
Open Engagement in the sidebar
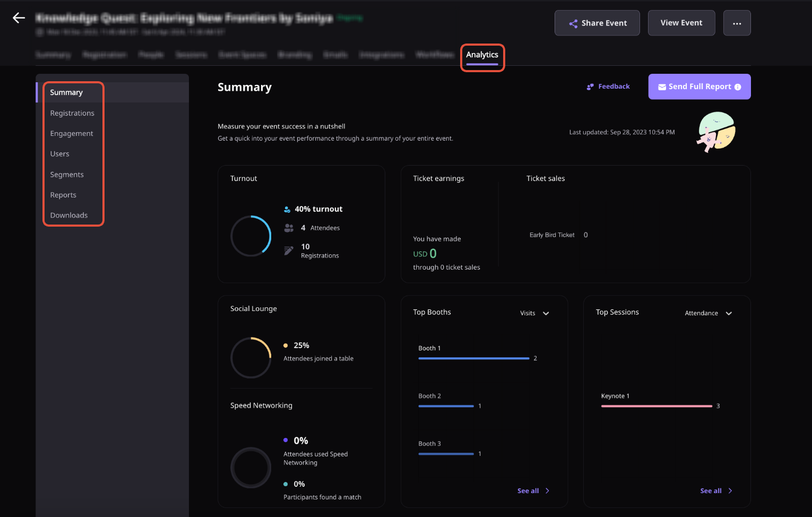pos(72,134)
